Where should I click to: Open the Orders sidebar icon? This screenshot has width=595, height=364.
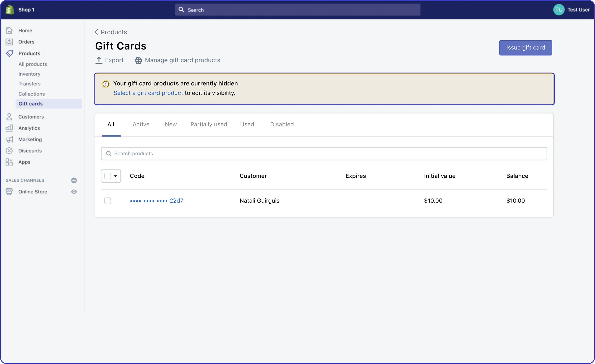pyautogui.click(x=9, y=42)
